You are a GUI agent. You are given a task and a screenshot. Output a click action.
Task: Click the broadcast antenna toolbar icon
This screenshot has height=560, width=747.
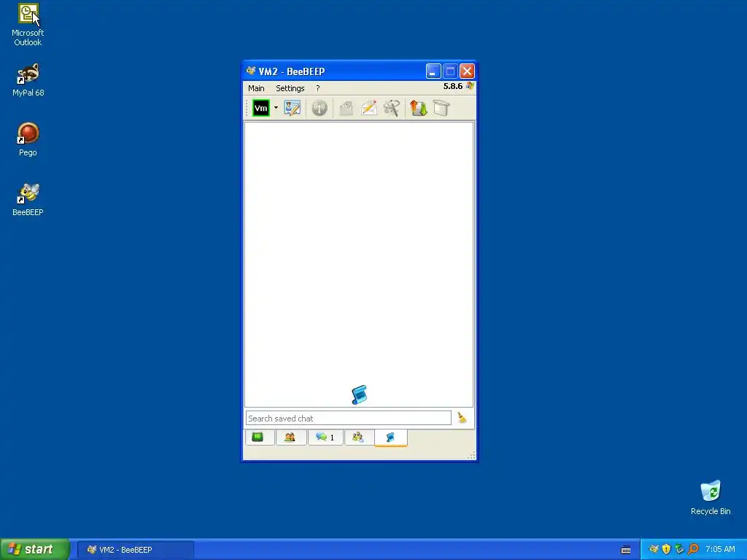coord(320,108)
